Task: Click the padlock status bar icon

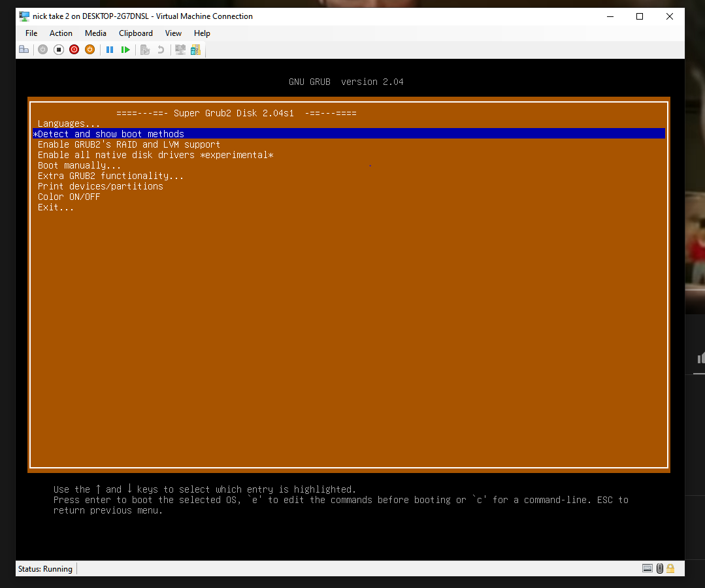Action: pyautogui.click(x=670, y=568)
